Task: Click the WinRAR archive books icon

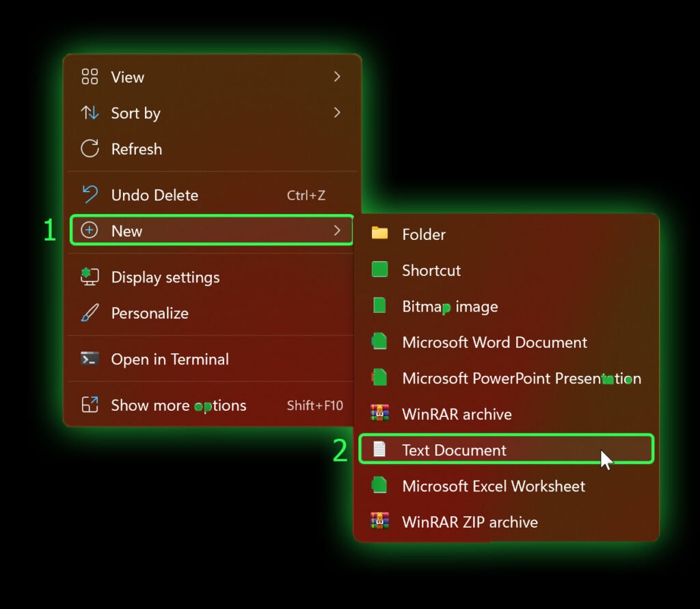Action: pos(379,413)
